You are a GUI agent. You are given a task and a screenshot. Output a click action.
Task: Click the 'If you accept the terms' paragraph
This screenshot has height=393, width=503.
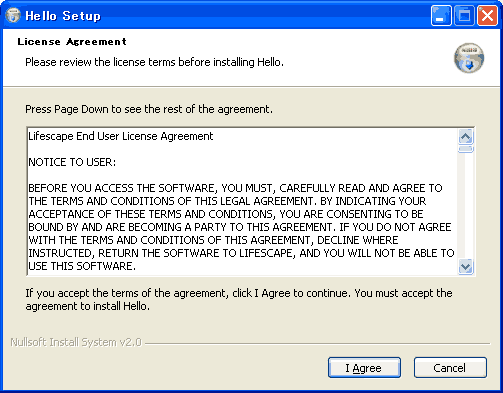coord(239,299)
